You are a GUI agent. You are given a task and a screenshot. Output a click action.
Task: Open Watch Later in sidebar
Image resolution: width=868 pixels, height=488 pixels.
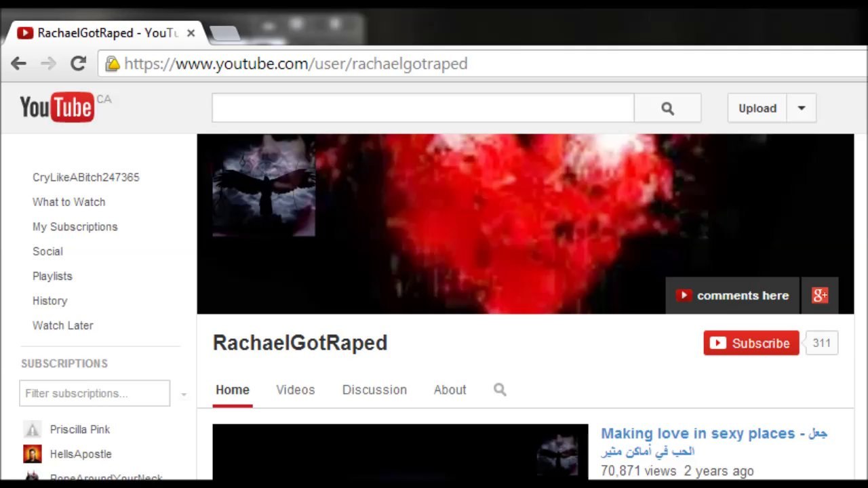[x=63, y=325]
